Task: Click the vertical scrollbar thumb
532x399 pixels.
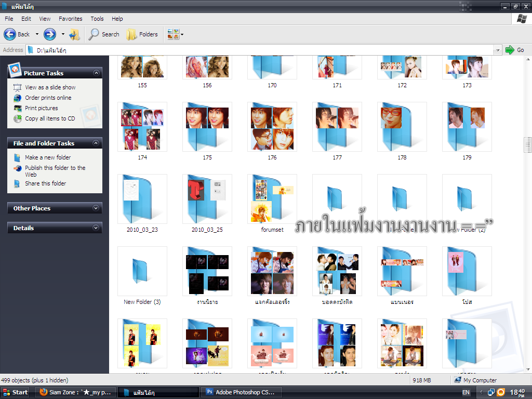Action: click(528, 145)
